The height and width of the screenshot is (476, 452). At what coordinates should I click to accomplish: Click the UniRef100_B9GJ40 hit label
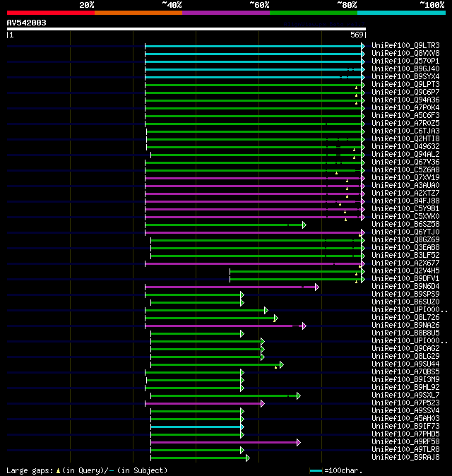click(405, 69)
